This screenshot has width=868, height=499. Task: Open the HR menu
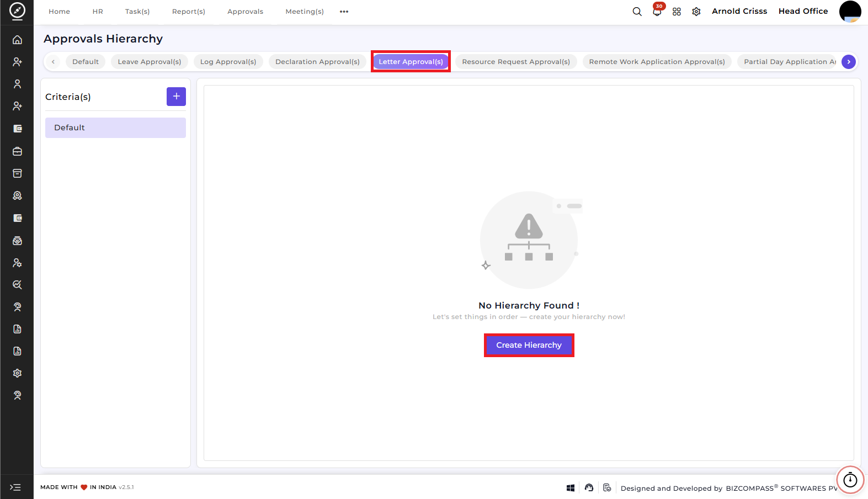98,12
